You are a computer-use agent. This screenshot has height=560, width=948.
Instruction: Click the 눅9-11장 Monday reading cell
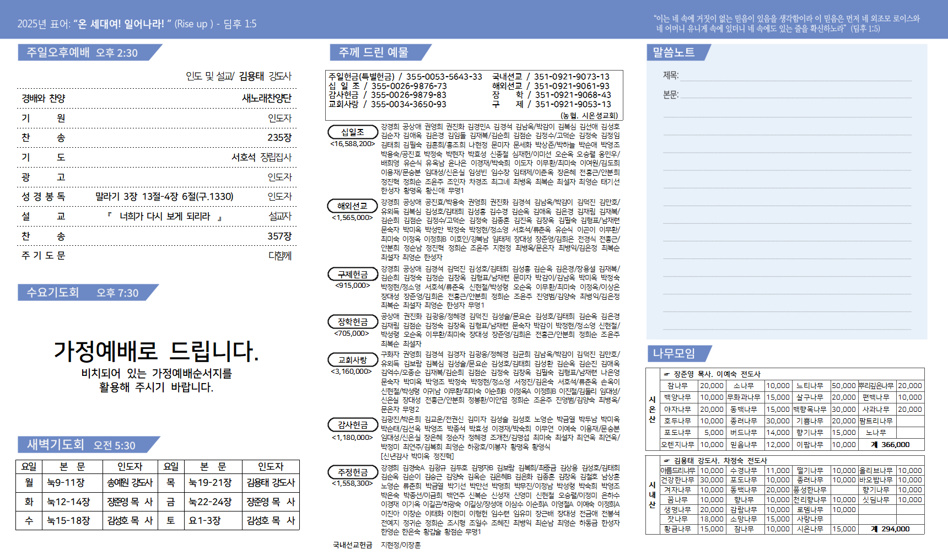[72, 483]
